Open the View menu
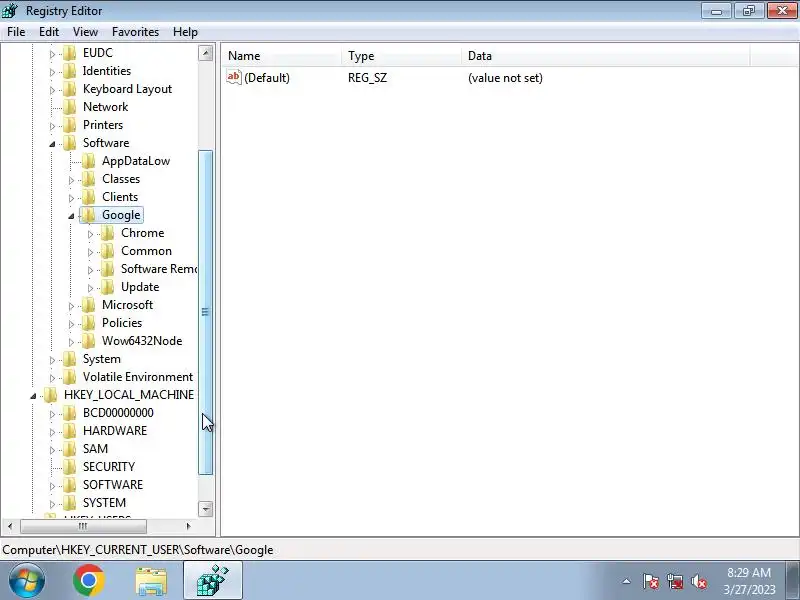This screenshot has height=600, width=800. [x=85, y=32]
